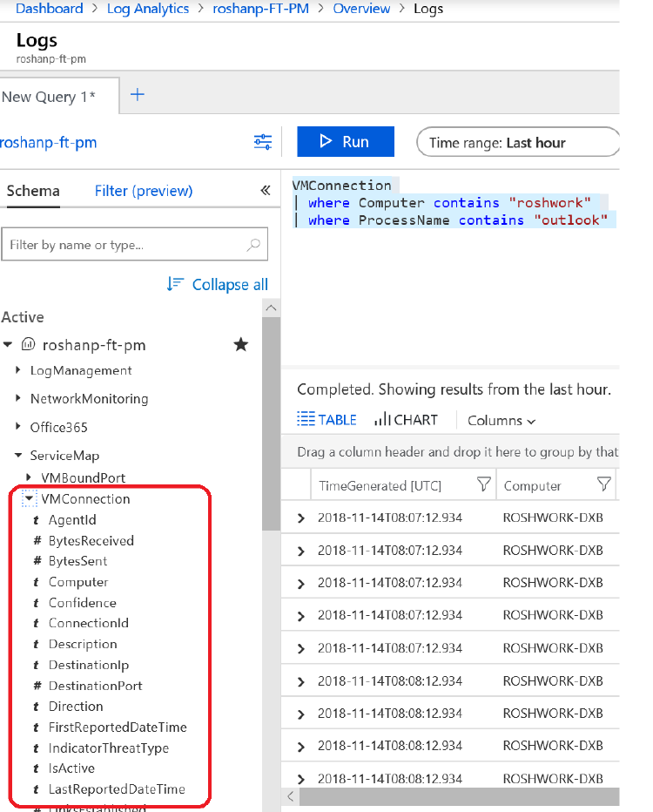Select the Confidence field
This screenshot has width=653, height=812.
click(x=82, y=603)
